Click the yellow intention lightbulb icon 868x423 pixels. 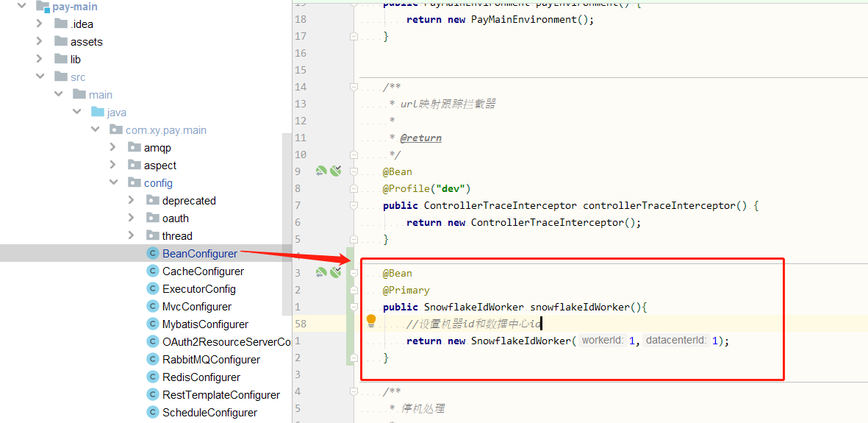371,321
